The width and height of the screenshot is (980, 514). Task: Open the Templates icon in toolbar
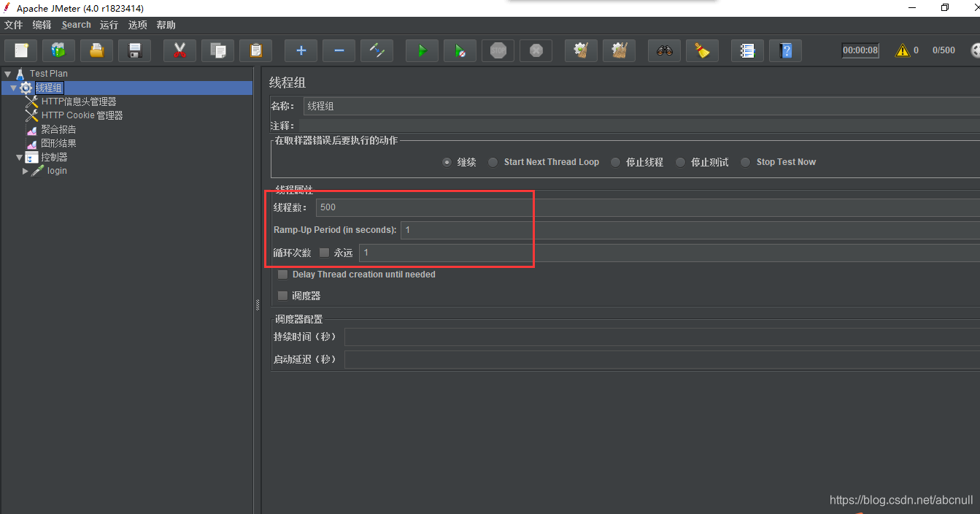coord(59,50)
